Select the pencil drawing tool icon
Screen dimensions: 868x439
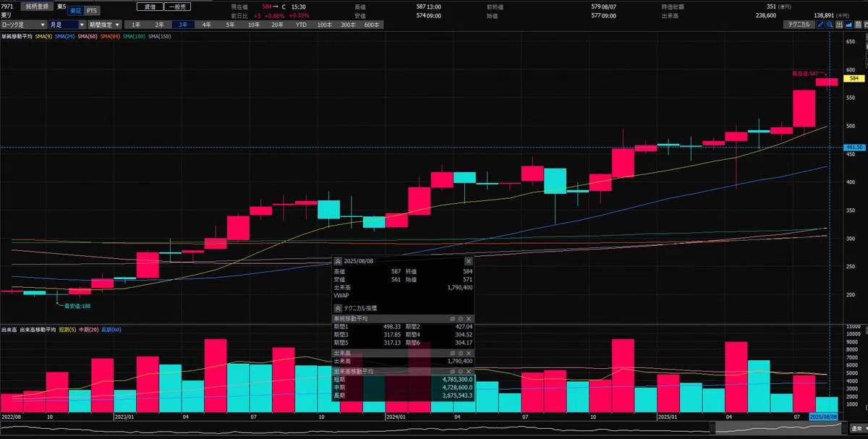click(820, 25)
